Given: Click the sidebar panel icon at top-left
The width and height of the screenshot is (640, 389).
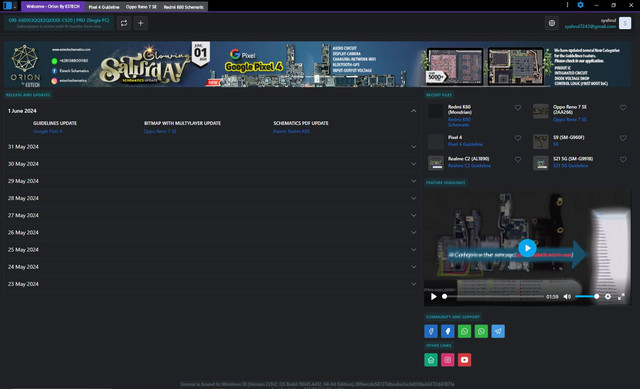Looking at the screenshot, I should pyautogui.click(x=7, y=6).
